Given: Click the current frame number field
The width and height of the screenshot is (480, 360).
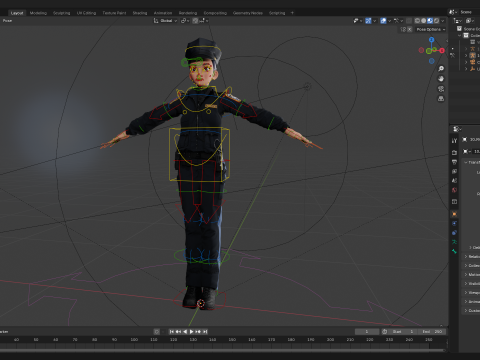Looking at the screenshot, I should (367, 332).
